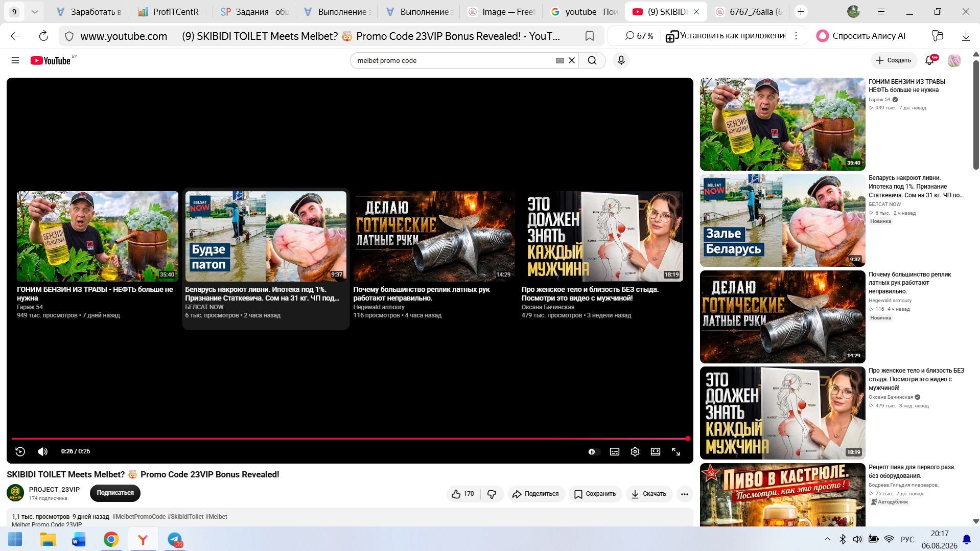Open the PROJECT_23VIP channel name
980x551 pixels.
coord(54,489)
